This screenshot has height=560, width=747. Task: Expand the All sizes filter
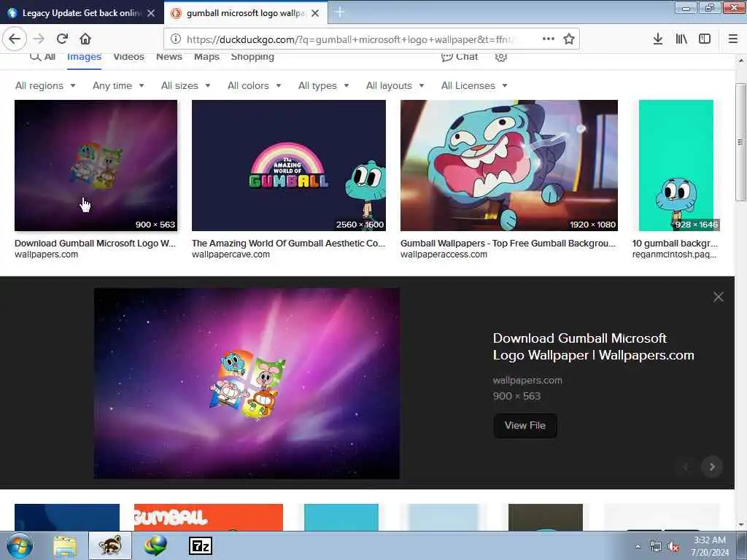click(x=185, y=86)
